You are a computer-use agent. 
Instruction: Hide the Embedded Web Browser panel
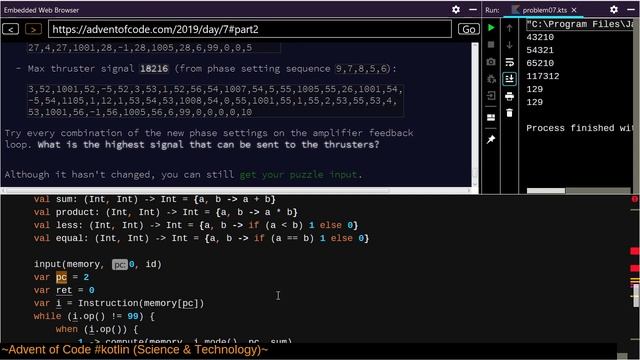click(473, 9)
